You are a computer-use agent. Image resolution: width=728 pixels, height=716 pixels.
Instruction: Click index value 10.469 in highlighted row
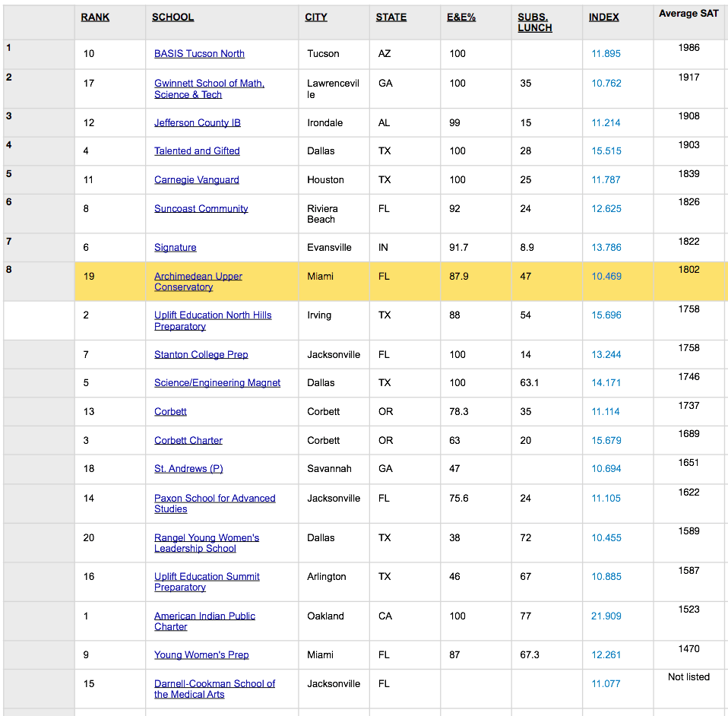606,276
